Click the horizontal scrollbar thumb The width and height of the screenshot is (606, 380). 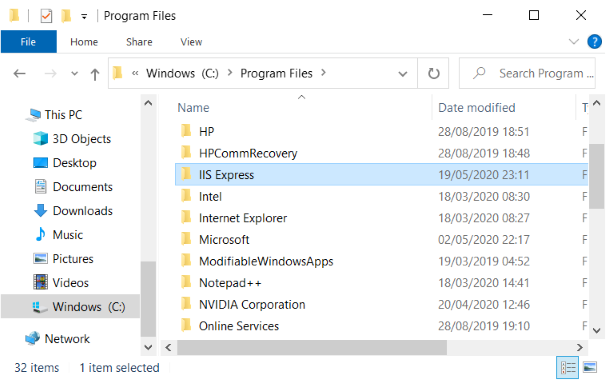point(312,348)
